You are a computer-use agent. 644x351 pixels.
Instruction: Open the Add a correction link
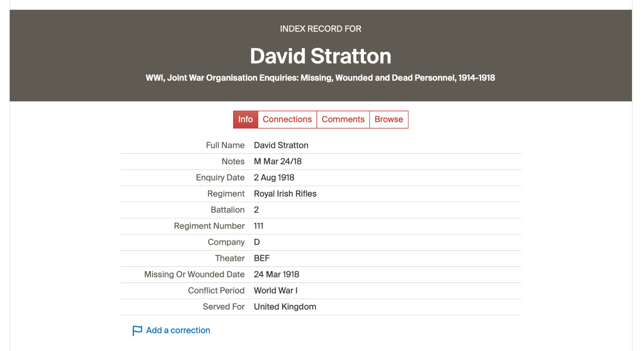click(178, 330)
